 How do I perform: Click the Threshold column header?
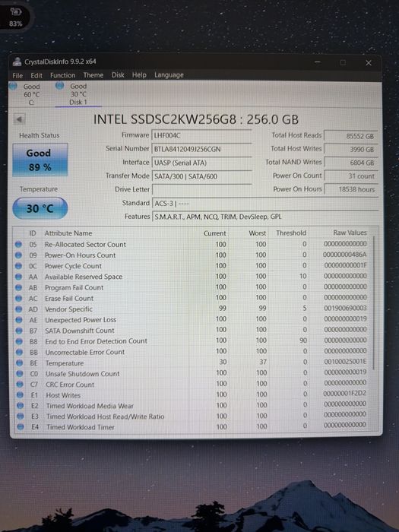[x=291, y=233]
